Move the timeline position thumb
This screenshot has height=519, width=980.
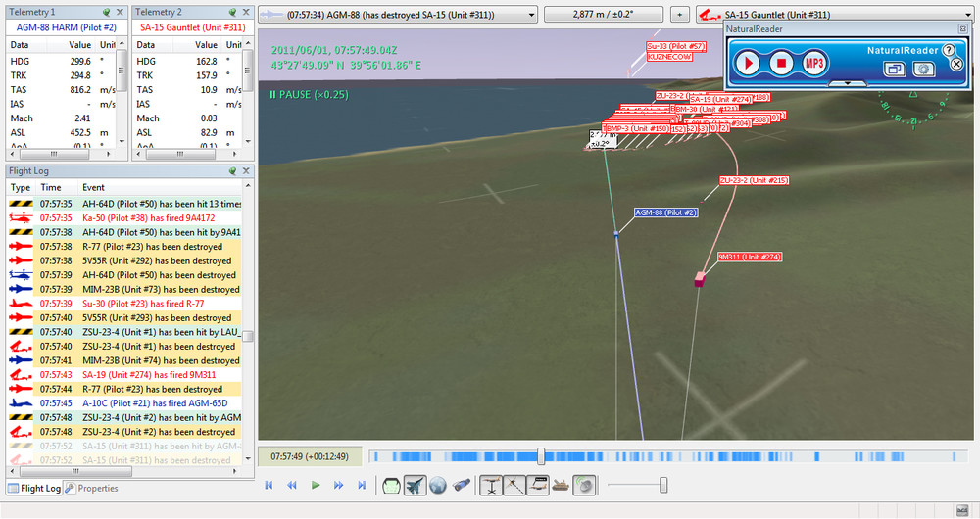pyautogui.click(x=541, y=456)
